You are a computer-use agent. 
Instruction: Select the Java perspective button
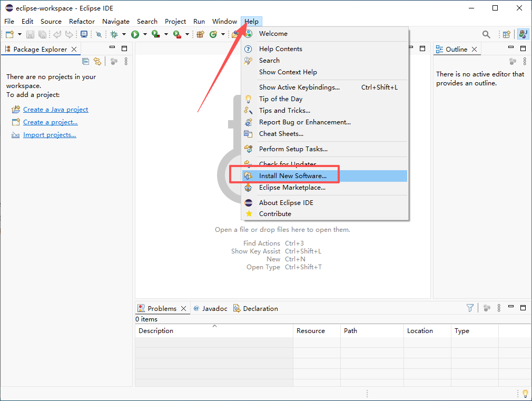click(523, 34)
